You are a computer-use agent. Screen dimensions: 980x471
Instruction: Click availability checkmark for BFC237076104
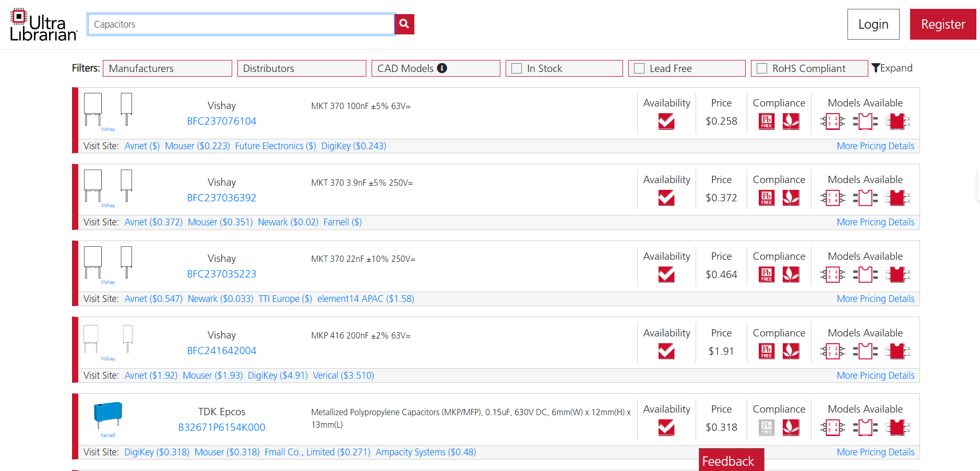coord(666,122)
